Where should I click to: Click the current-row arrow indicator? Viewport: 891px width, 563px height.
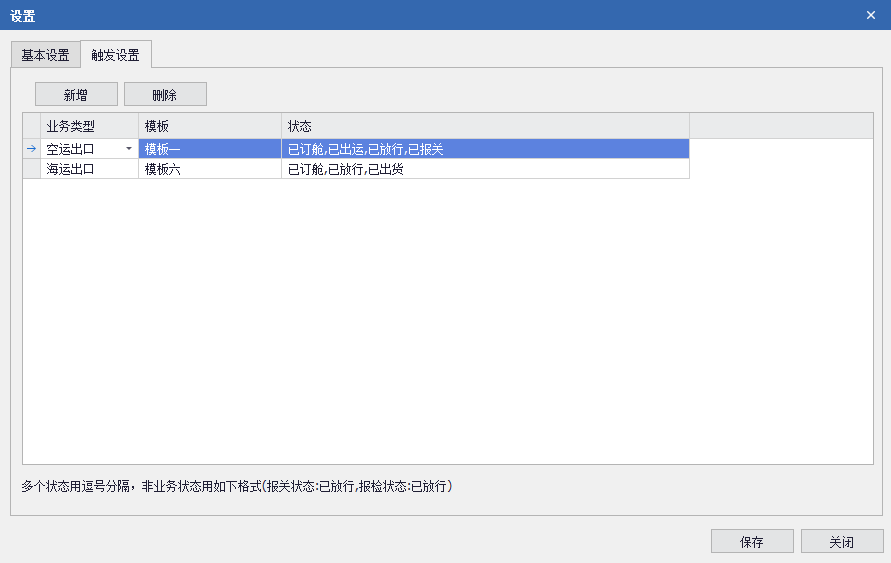(x=31, y=149)
